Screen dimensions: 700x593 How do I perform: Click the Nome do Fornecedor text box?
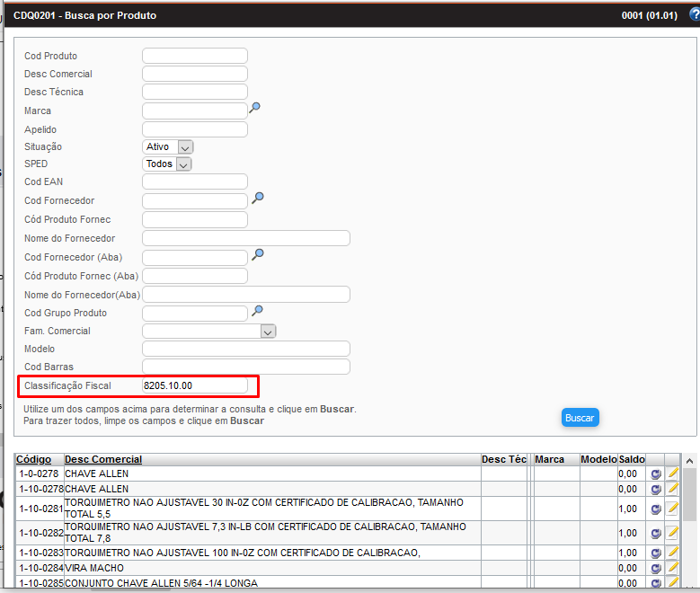pos(245,238)
